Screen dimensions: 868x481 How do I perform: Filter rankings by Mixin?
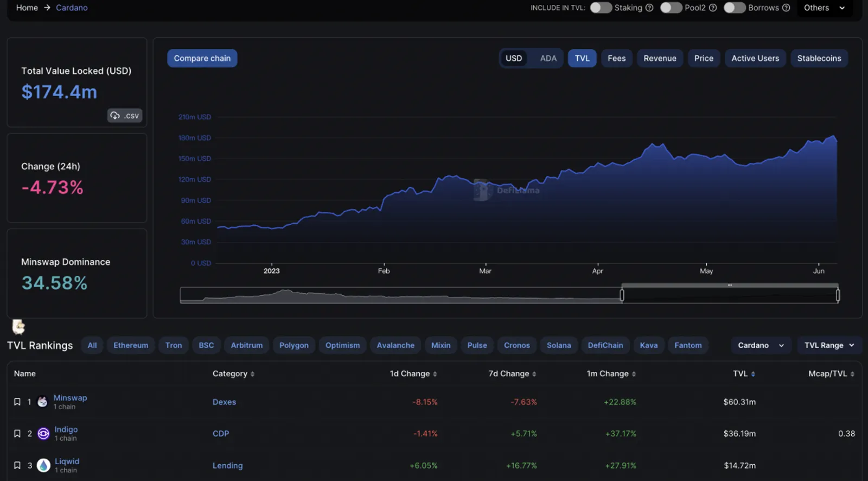[x=441, y=345]
